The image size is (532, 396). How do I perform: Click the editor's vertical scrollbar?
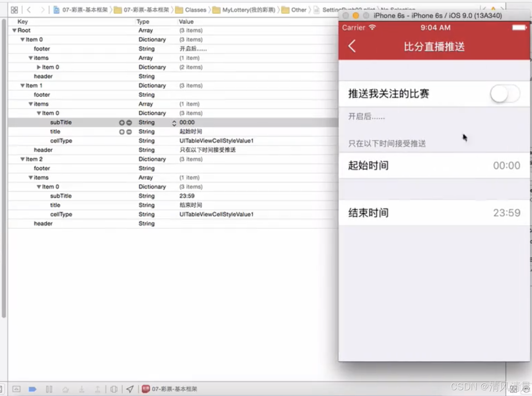coord(4,168)
